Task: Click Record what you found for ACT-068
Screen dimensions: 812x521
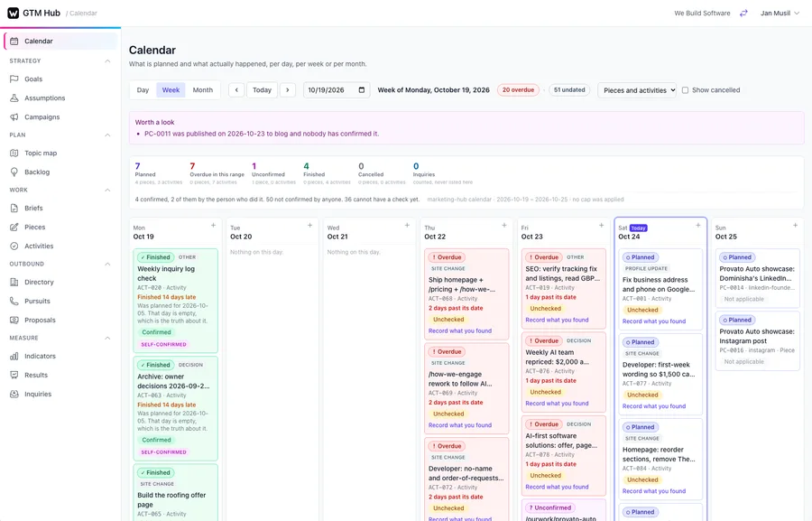Action: (x=460, y=330)
